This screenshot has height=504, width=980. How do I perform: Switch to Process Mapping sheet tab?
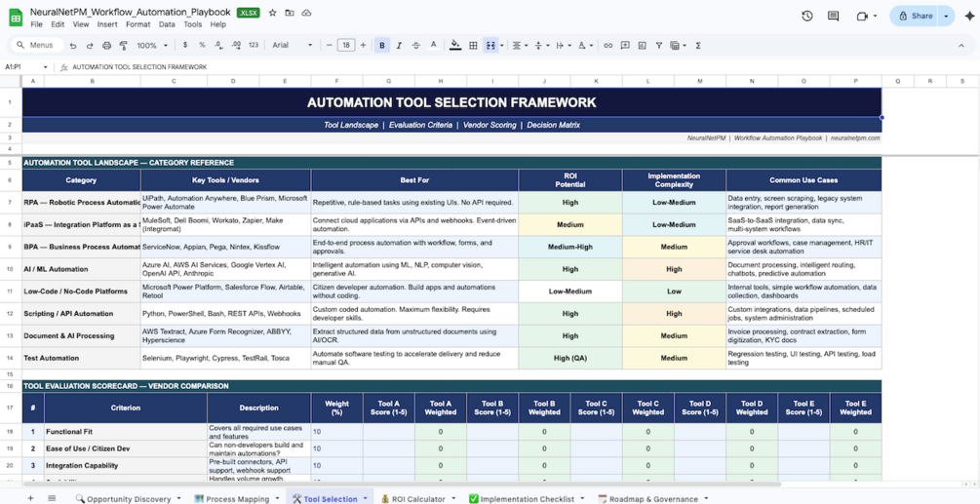[x=240, y=498]
